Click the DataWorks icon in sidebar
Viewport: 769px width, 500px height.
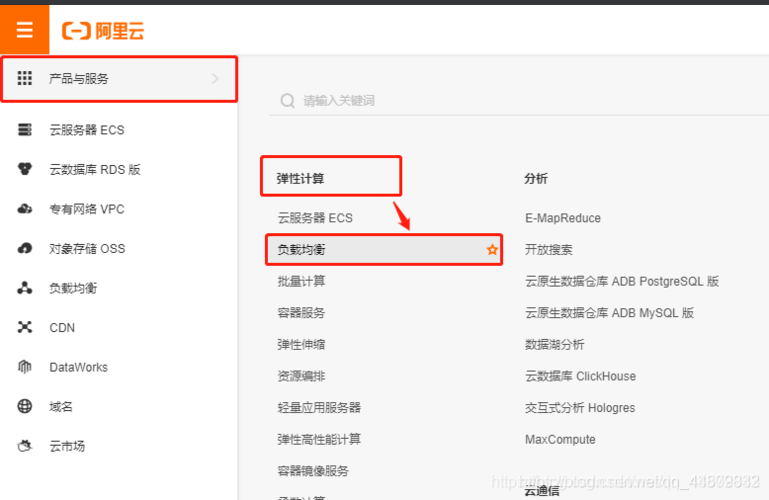tap(25, 367)
